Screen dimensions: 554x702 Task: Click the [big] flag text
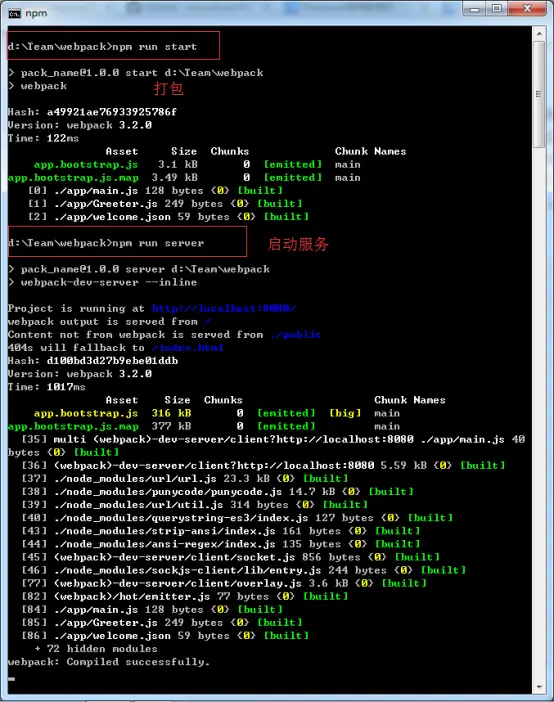click(345, 413)
